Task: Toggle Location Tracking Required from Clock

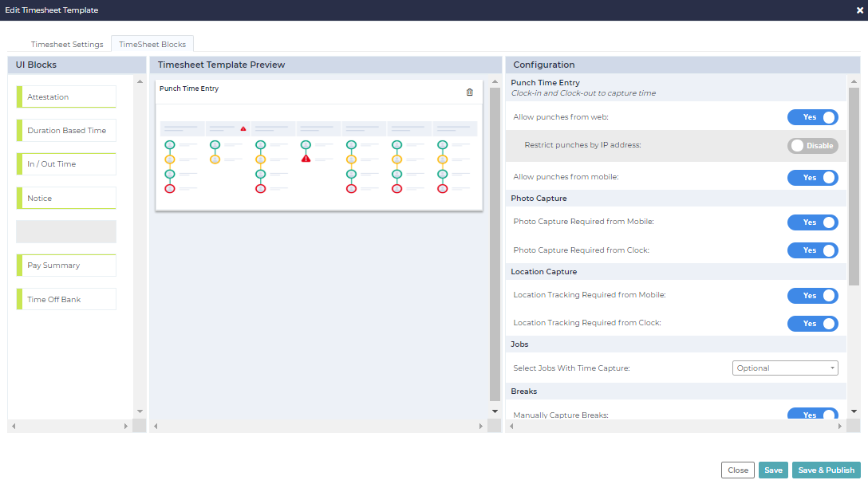Action: point(812,323)
